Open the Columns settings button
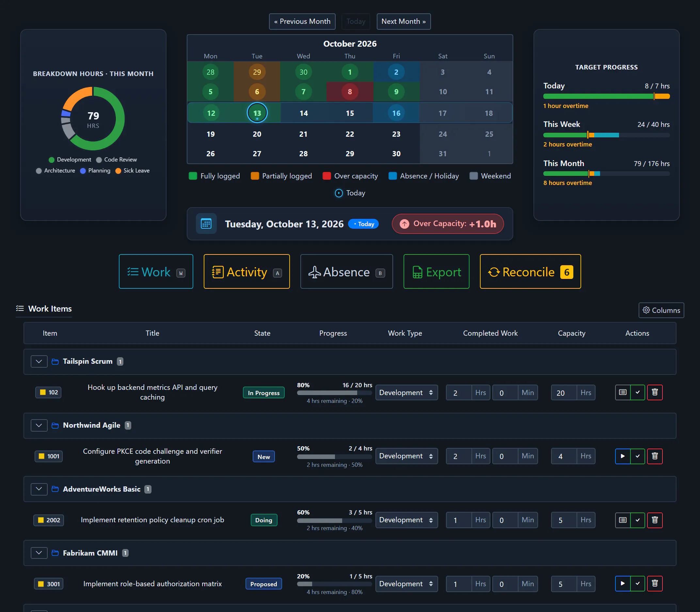The image size is (700, 612). click(661, 310)
